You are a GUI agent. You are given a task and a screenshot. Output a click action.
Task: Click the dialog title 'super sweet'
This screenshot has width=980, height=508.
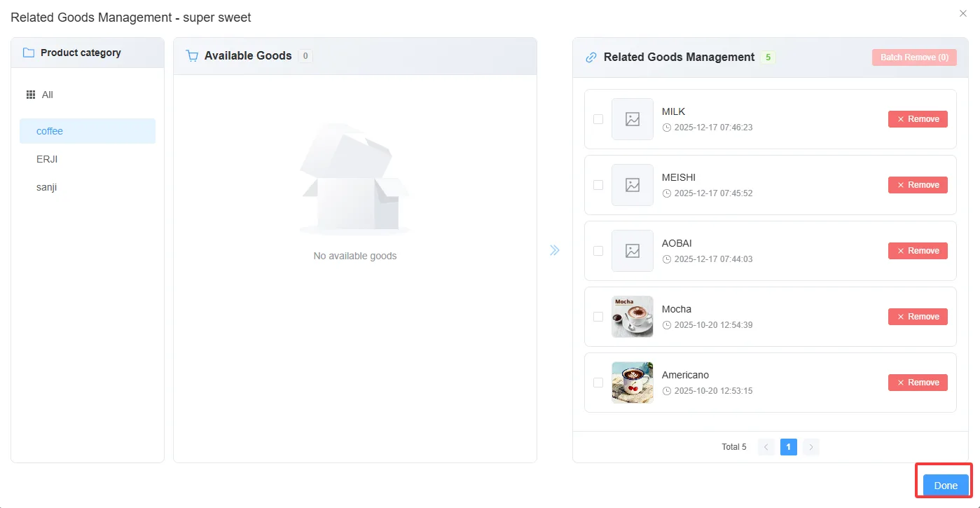pyautogui.click(x=217, y=18)
